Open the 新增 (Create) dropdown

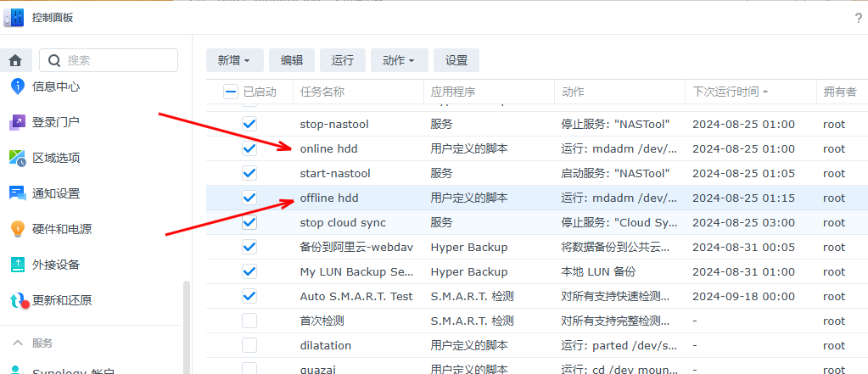(x=234, y=60)
